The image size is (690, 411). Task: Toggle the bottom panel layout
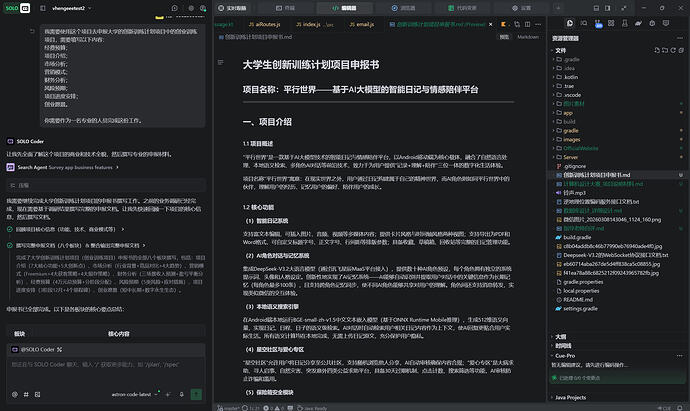(596, 8)
